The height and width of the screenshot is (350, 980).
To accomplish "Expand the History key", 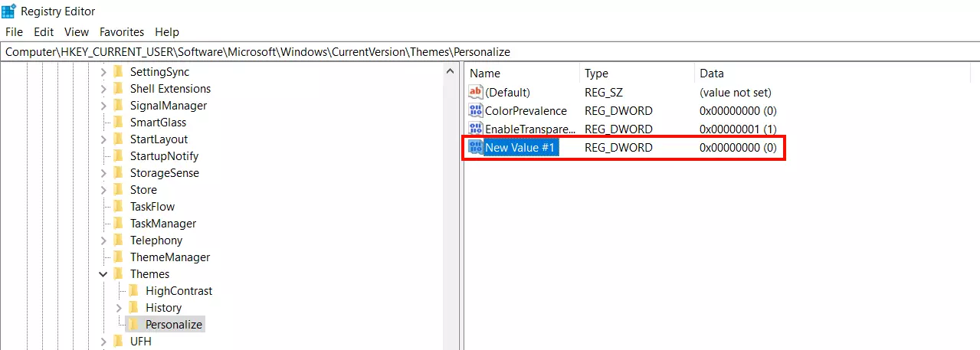I will [119, 308].
